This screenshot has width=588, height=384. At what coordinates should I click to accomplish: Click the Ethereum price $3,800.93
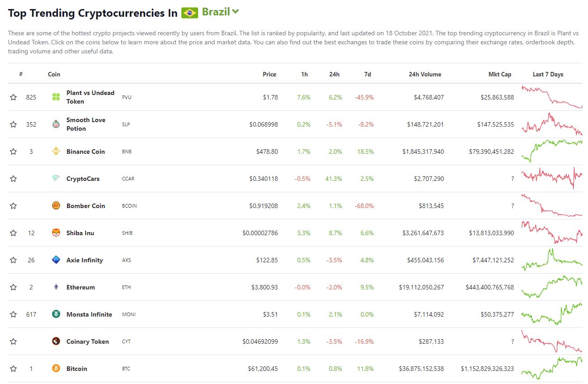265,287
